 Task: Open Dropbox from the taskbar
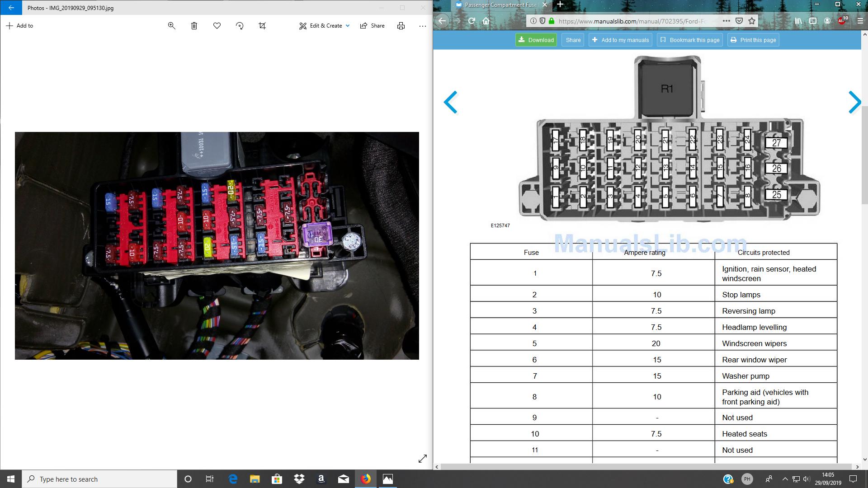click(299, 479)
